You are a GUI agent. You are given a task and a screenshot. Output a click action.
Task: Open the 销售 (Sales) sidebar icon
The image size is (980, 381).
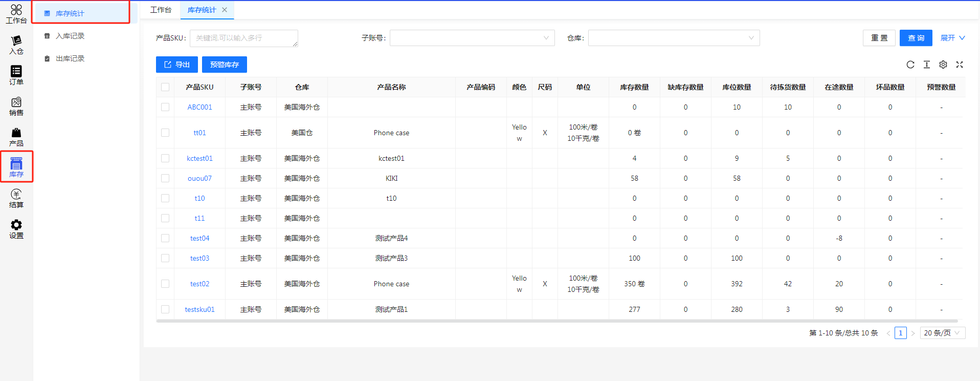coord(16,106)
